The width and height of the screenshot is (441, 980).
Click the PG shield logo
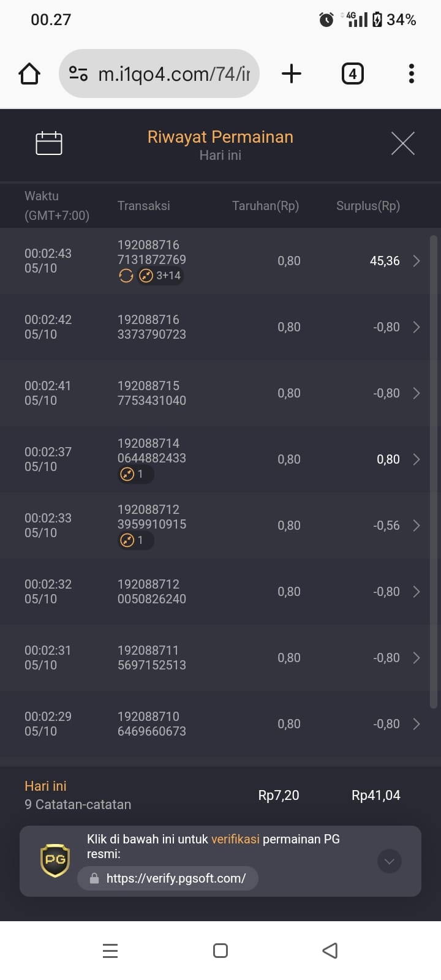tap(55, 860)
